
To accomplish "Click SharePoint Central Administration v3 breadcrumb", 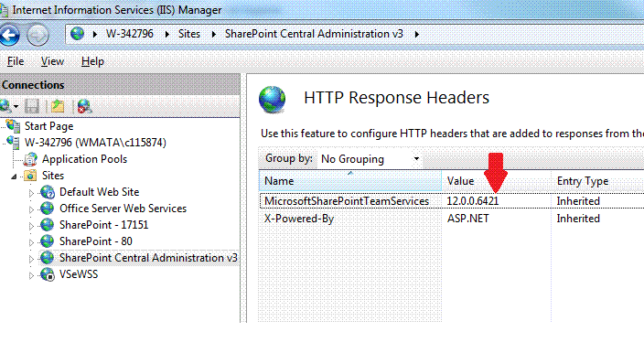I will (314, 34).
